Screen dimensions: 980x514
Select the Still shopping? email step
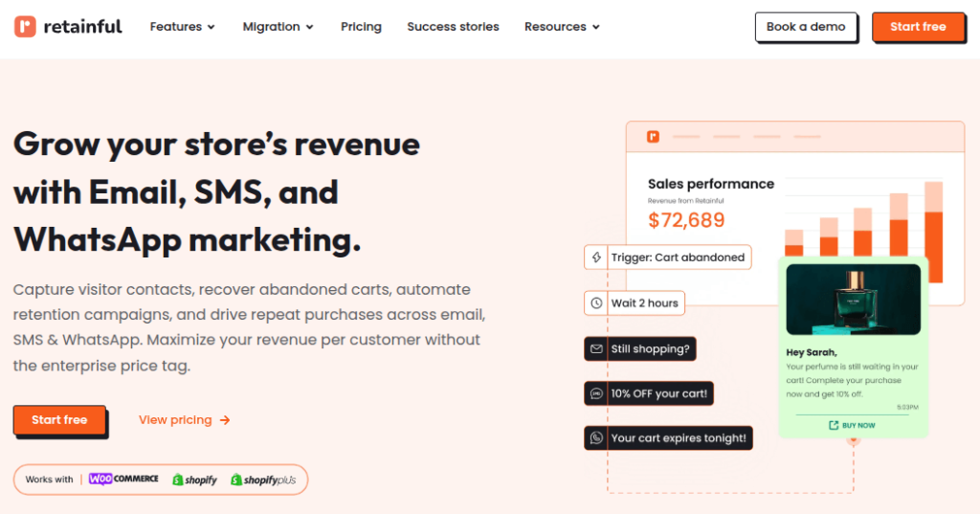point(640,349)
